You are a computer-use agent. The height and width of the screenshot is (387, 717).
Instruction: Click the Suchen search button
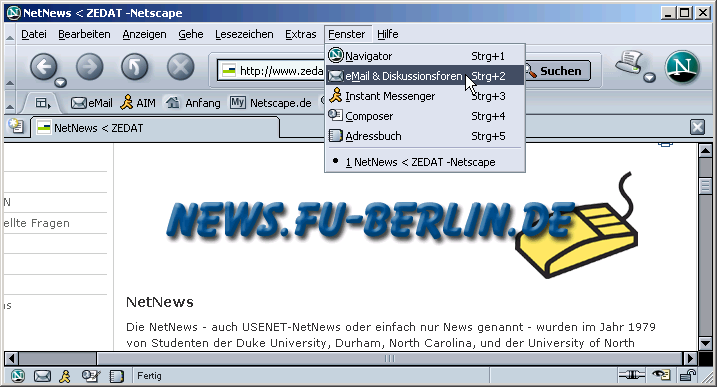pos(557,71)
